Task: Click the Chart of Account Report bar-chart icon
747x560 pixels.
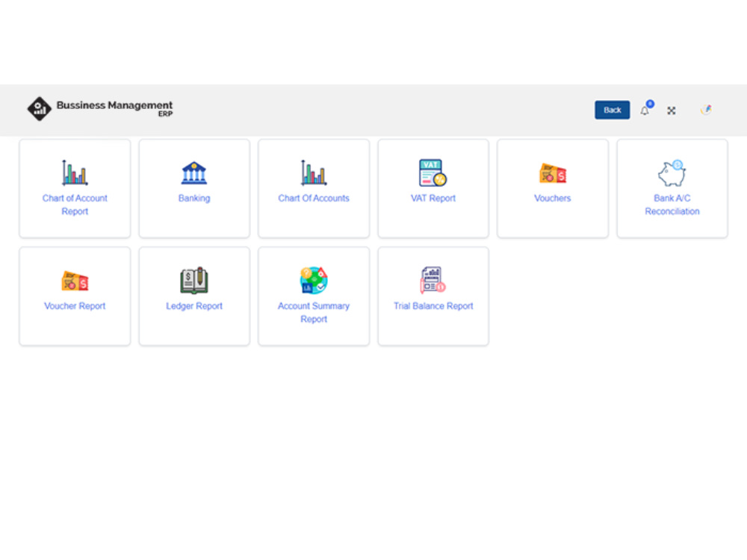Action: [75, 172]
